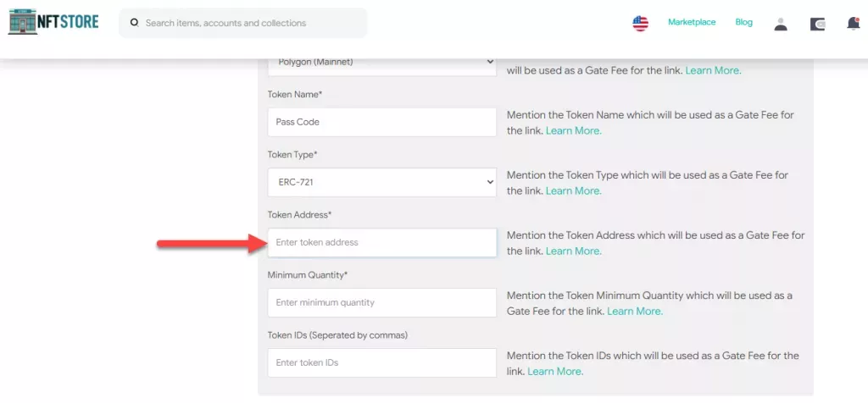This screenshot has width=868, height=403.
Task: Open the Blog menu item
Action: pos(743,22)
